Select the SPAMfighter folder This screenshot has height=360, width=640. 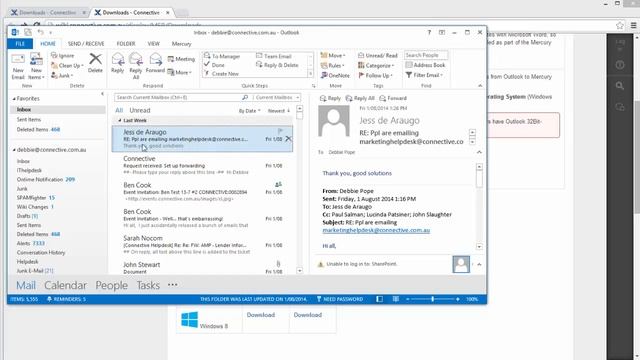(36, 198)
